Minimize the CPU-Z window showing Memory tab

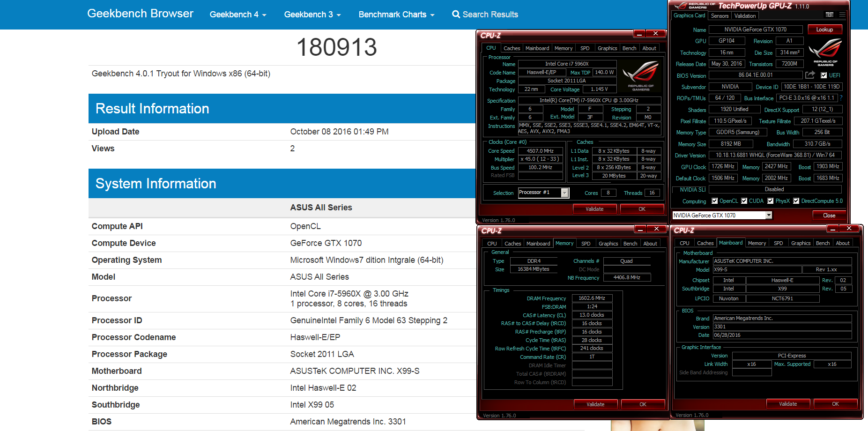[640, 229]
